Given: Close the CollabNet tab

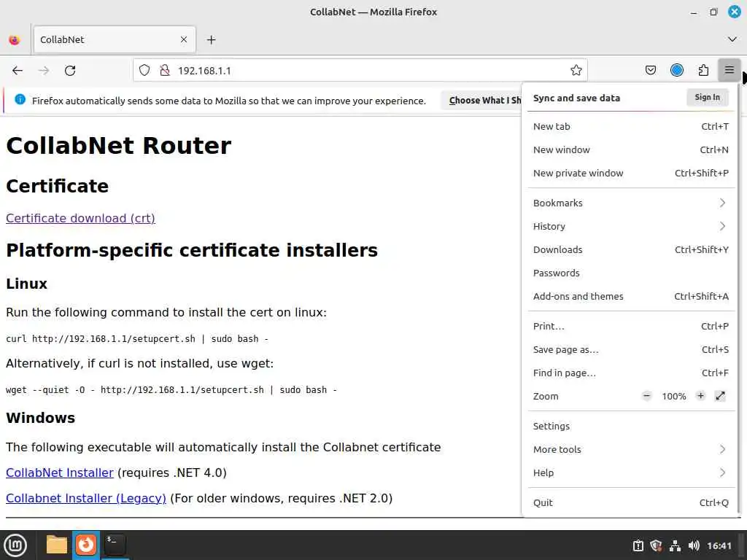Looking at the screenshot, I should 184,39.
